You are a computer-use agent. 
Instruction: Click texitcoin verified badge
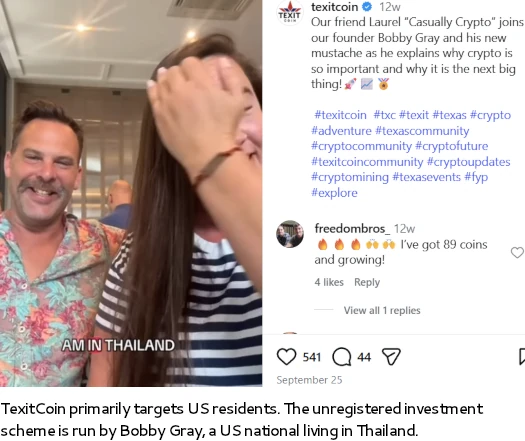tap(367, 6)
